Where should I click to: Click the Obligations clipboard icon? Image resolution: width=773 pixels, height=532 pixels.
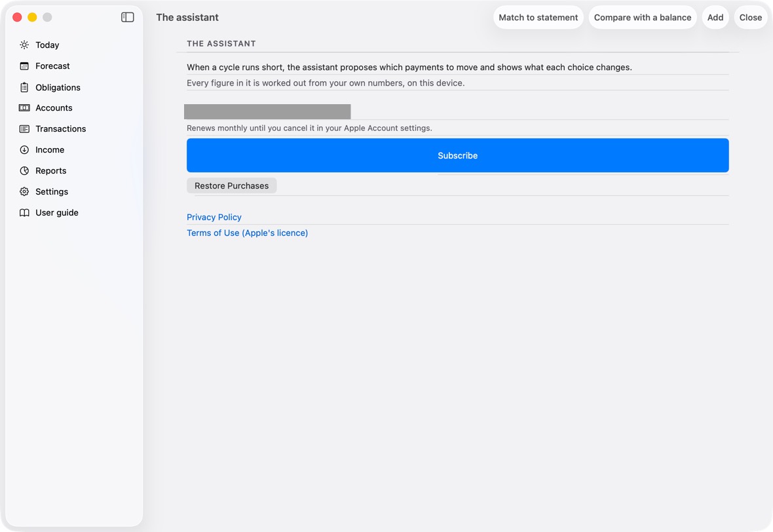(24, 87)
